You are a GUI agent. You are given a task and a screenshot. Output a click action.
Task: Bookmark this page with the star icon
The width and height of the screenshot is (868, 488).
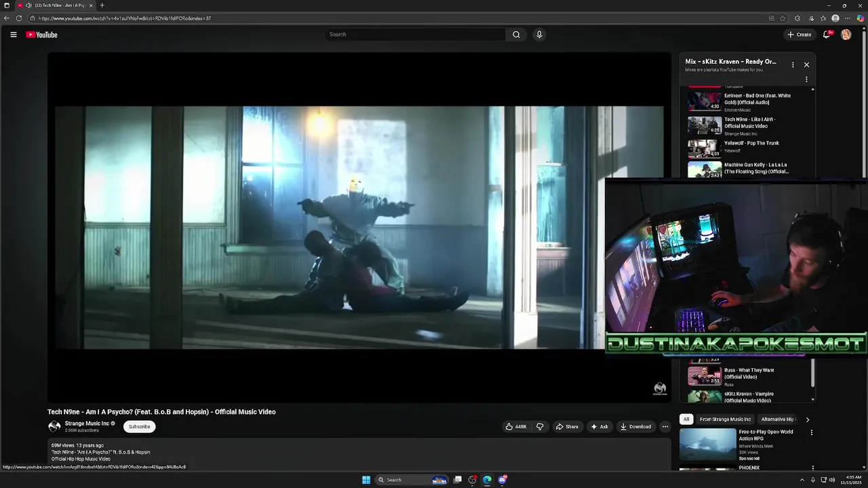(x=783, y=18)
